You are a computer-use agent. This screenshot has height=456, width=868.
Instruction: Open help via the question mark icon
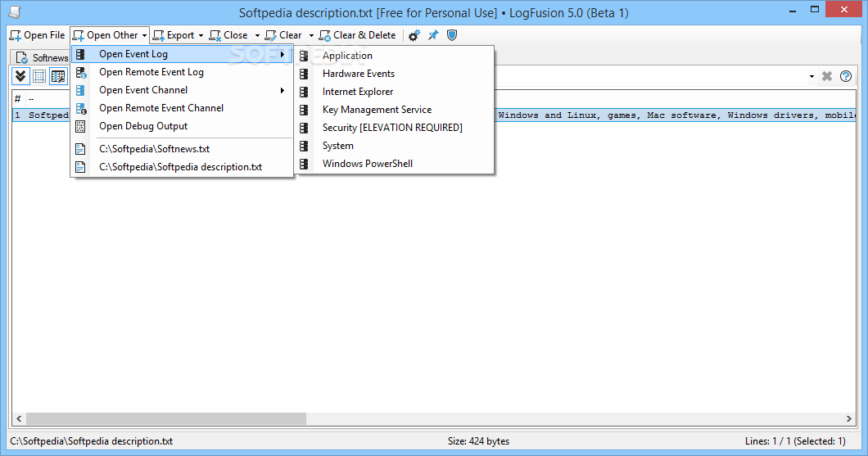click(x=846, y=76)
